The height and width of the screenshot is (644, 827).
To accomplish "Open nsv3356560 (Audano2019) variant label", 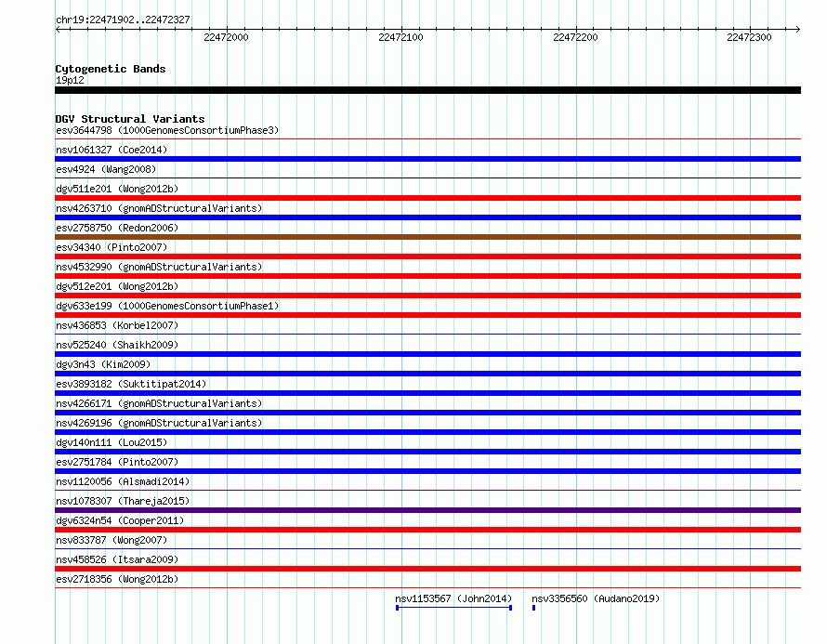I will (x=596, y=598).
